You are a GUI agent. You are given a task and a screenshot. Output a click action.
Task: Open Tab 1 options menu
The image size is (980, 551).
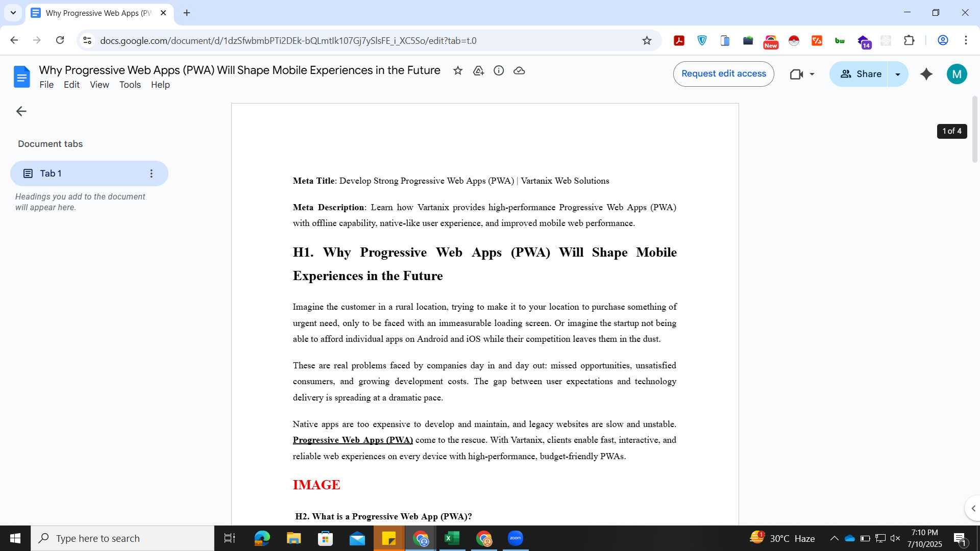(x=151, y=174)
